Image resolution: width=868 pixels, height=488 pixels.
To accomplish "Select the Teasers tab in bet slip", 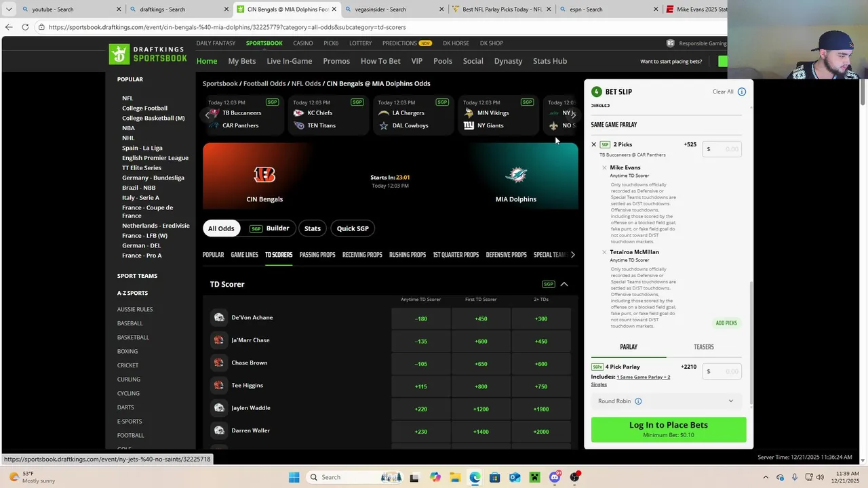I will pyautogui.click(x=704, y=347).
